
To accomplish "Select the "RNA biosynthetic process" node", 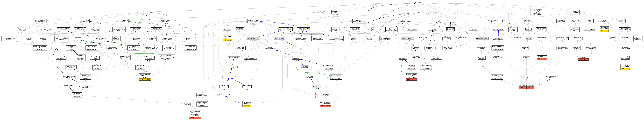I will (x=71, y=67).
